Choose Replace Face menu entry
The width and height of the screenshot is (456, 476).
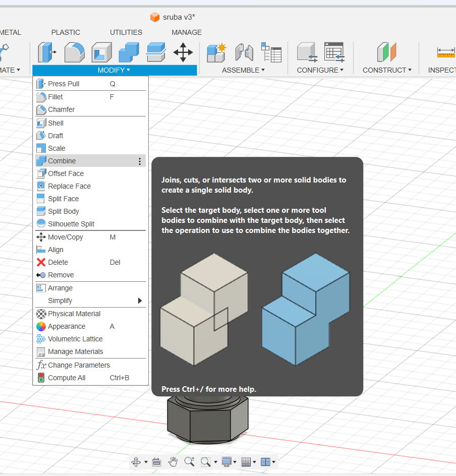[x=90, y=186]
